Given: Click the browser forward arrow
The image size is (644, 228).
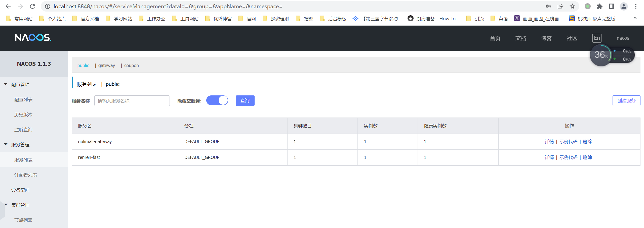Looking at the screenshot, I should [20, 6].
